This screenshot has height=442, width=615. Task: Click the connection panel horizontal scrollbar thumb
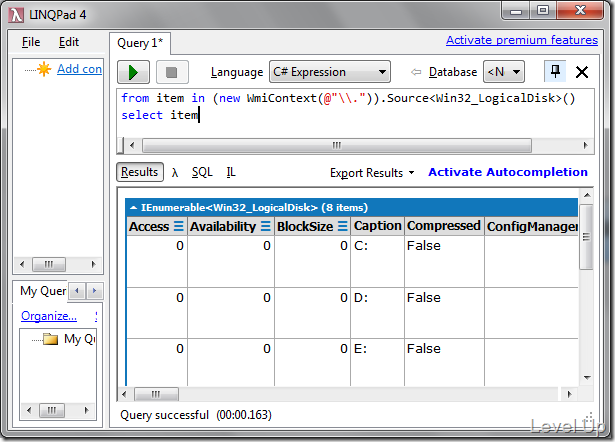(x=49, y=264)
